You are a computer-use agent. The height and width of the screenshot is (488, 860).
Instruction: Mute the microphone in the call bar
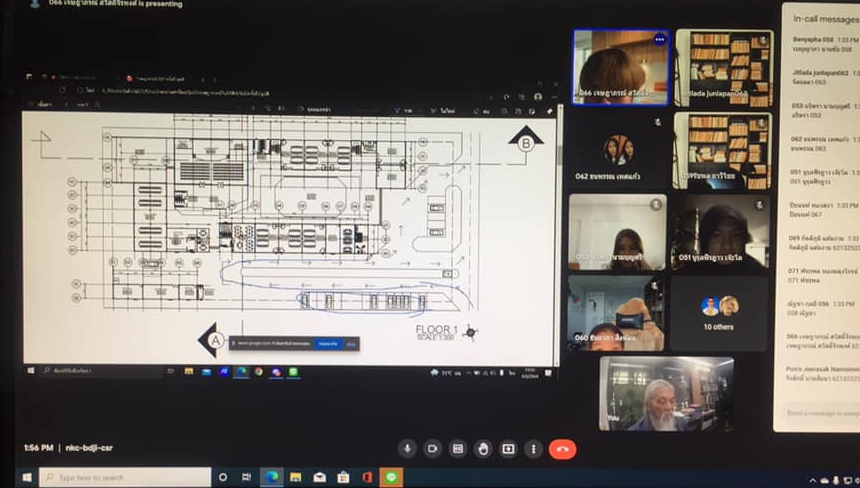407,448
